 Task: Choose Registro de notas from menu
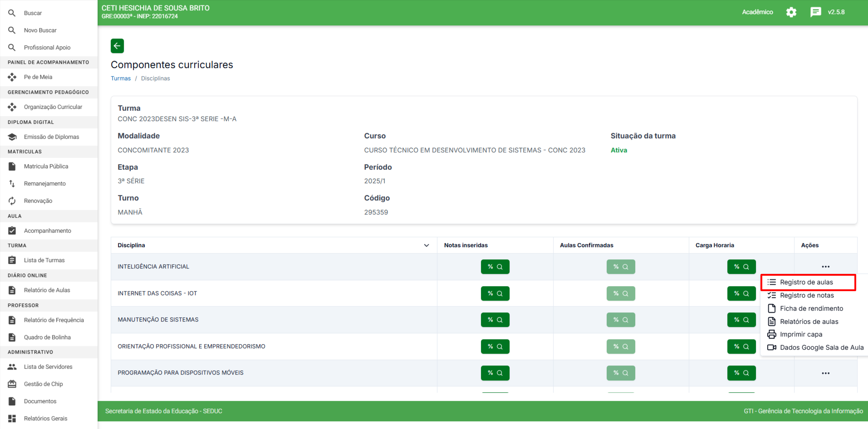(807, 295)
